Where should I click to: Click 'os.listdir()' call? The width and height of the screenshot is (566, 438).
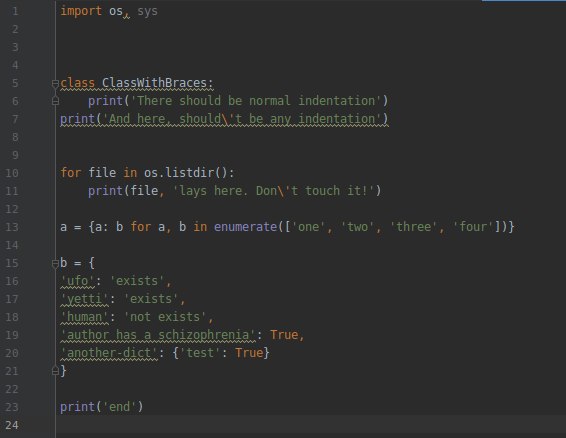click(186, 173)
